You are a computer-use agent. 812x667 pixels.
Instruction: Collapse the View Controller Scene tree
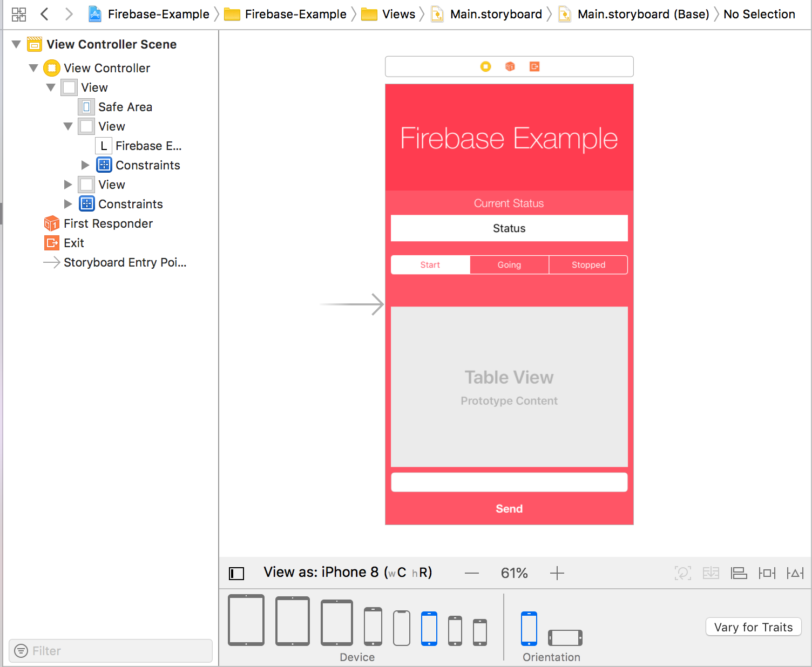point(16,44)
